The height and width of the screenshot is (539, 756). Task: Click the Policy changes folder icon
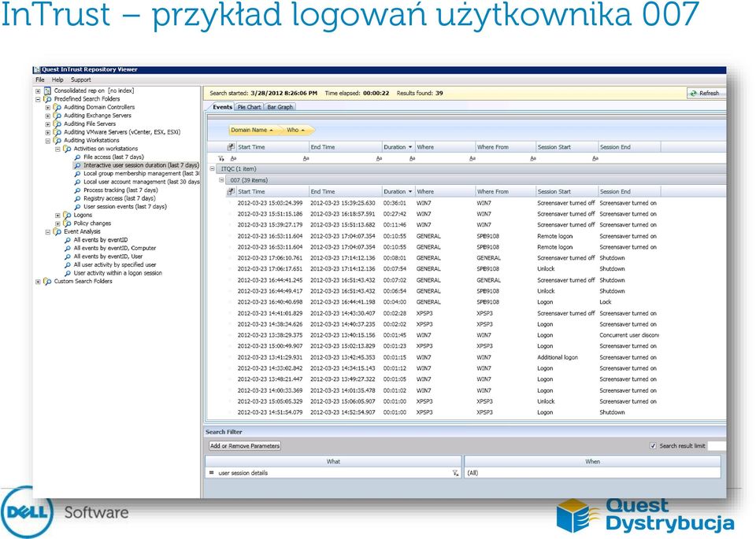[x=67, y=223]
